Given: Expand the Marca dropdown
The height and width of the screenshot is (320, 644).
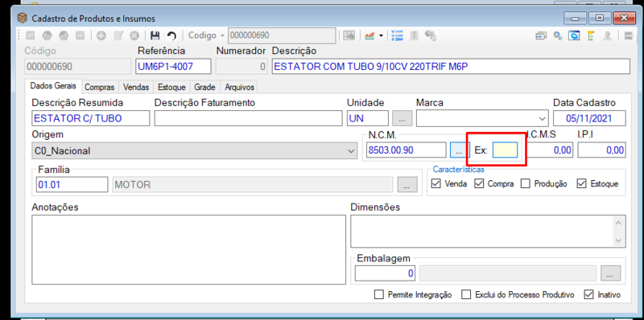Looking at the screenshot, I should [x=542, y=118].
